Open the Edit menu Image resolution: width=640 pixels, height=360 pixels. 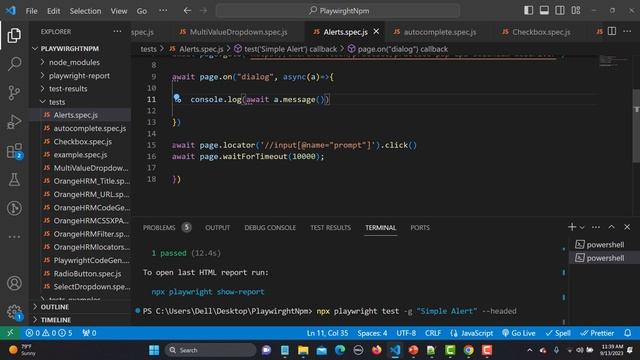coord(53,11)
